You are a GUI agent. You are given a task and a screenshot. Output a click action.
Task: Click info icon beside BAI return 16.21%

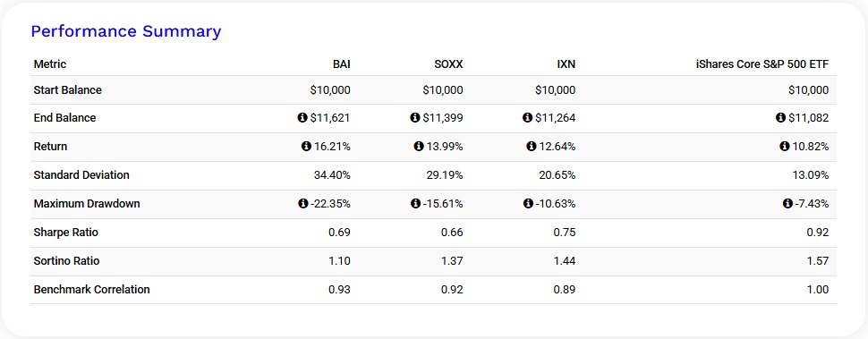(x=306, y=147)
